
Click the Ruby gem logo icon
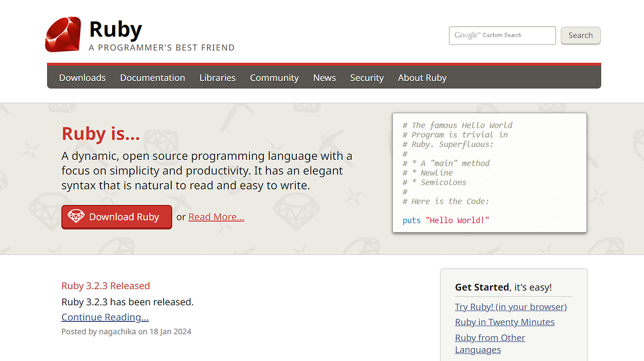click(63, 33)
